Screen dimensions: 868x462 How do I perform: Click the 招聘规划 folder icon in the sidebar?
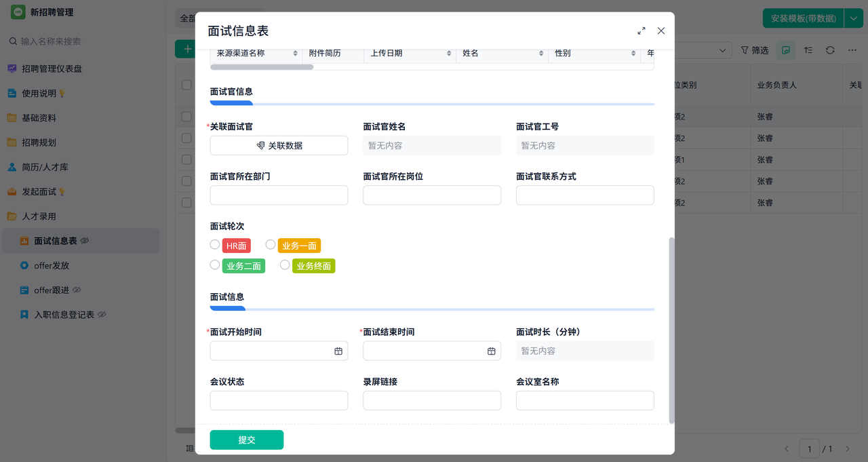[x=12, y=142]
